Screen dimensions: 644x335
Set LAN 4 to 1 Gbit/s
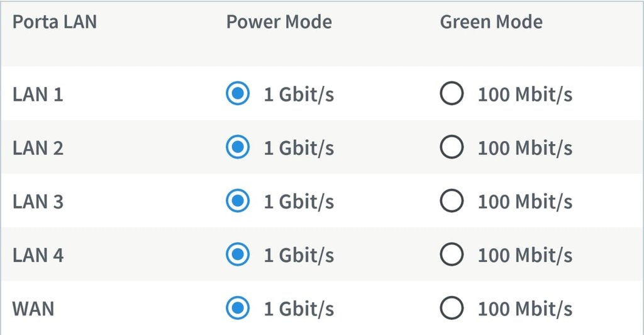tap(237, 255)
